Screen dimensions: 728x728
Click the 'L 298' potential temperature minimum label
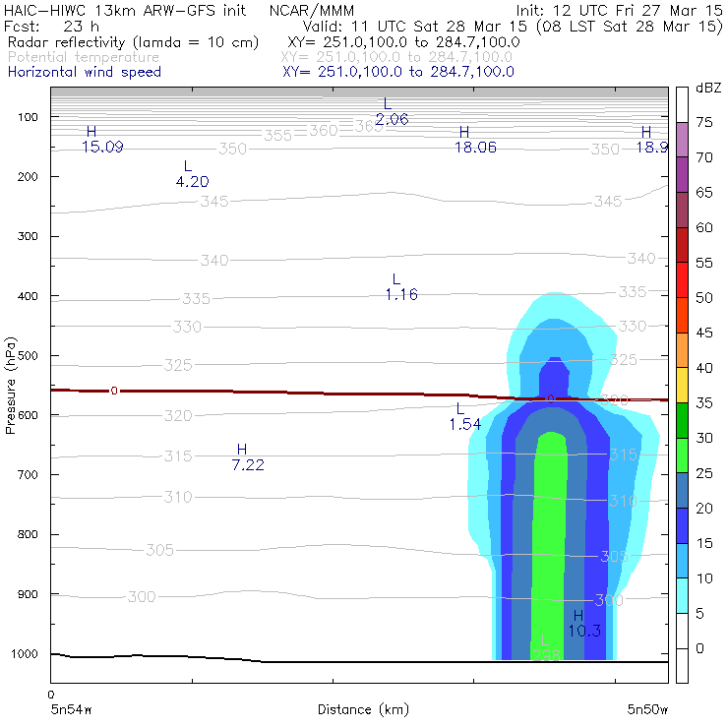546,648
